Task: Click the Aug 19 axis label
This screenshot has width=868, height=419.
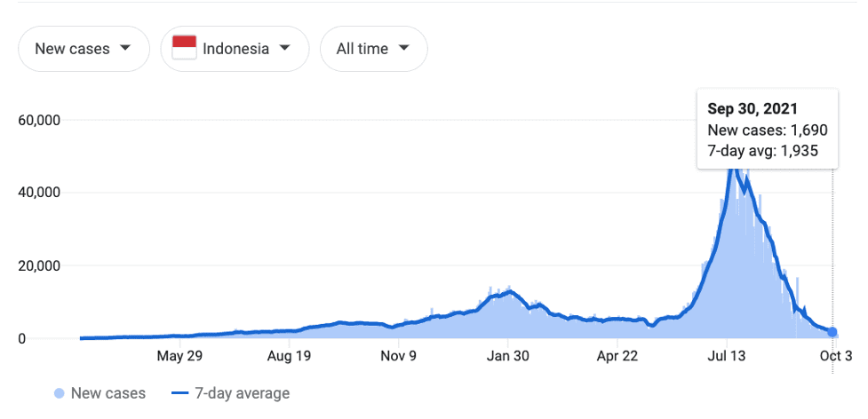Action: pyautogui.click(x=290, y=356)
